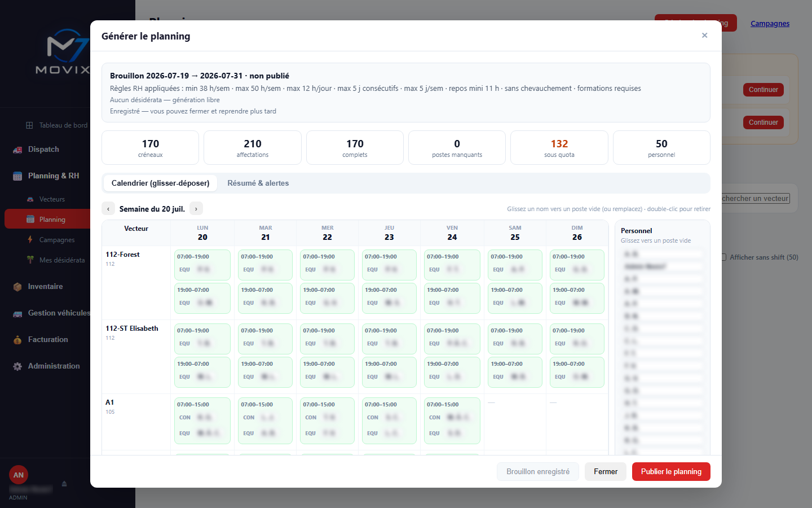The width and height of the screenshot is (812, 508).
Task: Publish with Publier le planning button
Action: (x=671, y=472)
